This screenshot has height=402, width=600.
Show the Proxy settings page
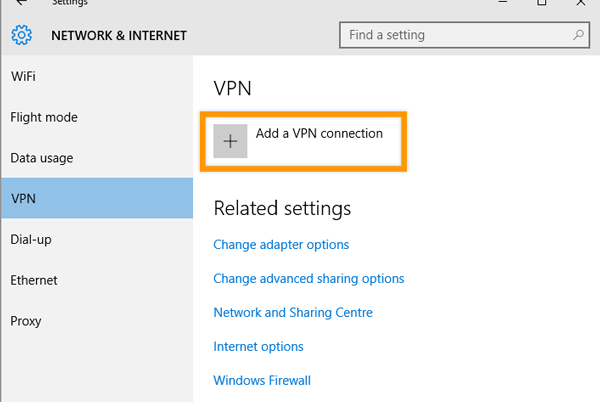tap(26, 321)
